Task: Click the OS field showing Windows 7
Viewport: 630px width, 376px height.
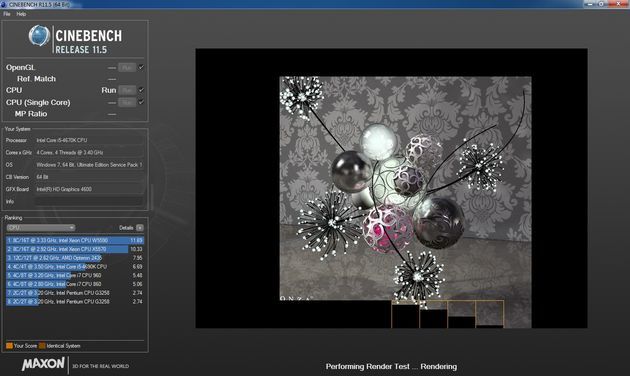Action: [x=89, y=165]
